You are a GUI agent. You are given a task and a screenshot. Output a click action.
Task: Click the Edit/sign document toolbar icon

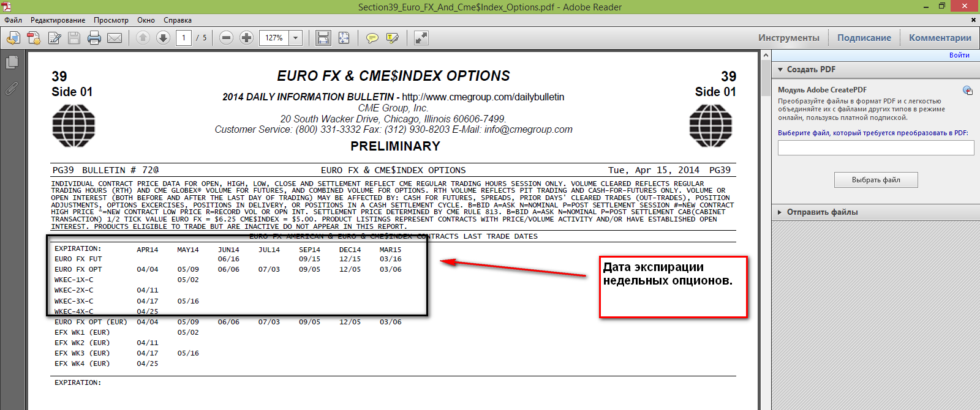click(x=55, y=38)
